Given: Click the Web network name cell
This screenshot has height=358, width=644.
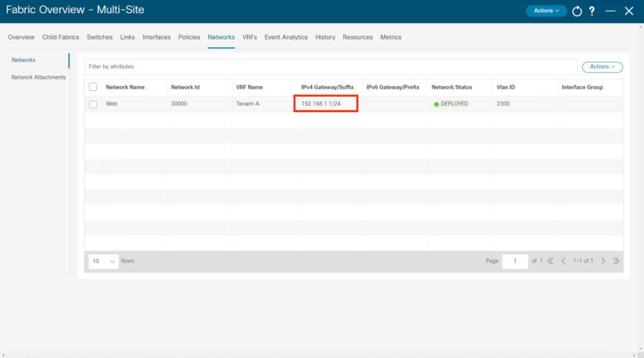Looking at the screenshot, I should tap(112, 104).
